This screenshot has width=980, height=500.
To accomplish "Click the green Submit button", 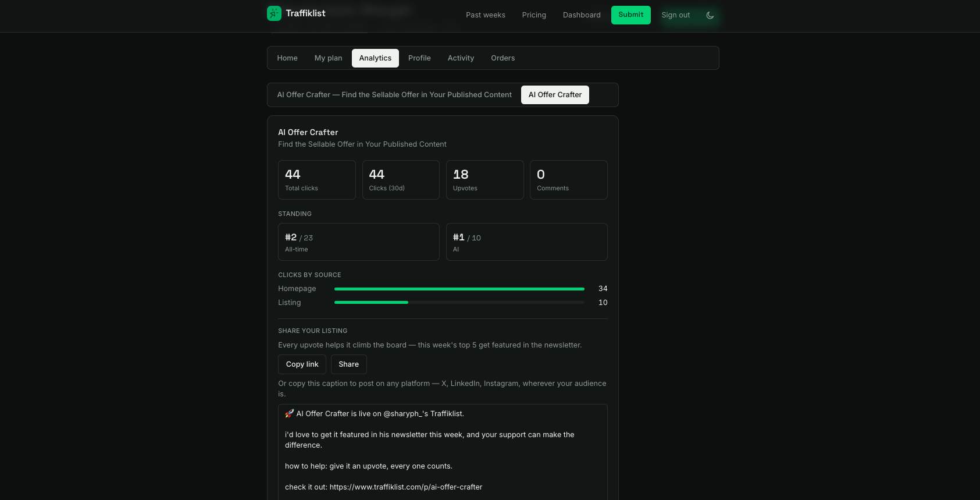I will point(631,15).
